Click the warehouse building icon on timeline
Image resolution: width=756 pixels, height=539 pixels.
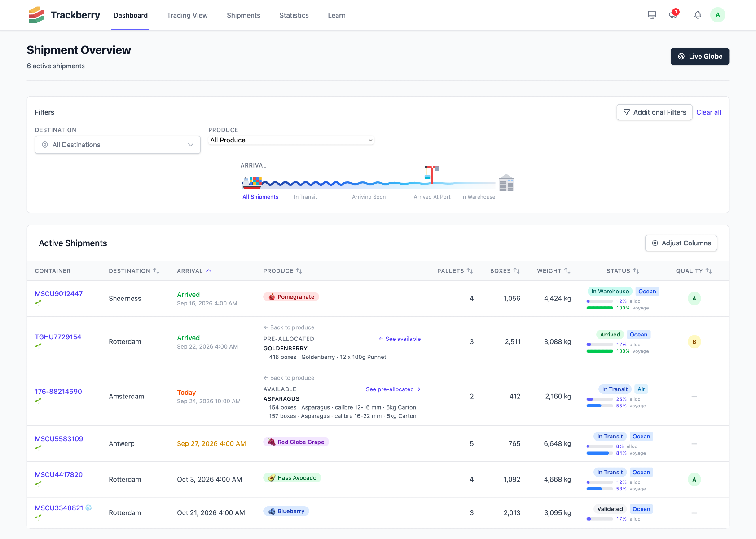(506, 182)
